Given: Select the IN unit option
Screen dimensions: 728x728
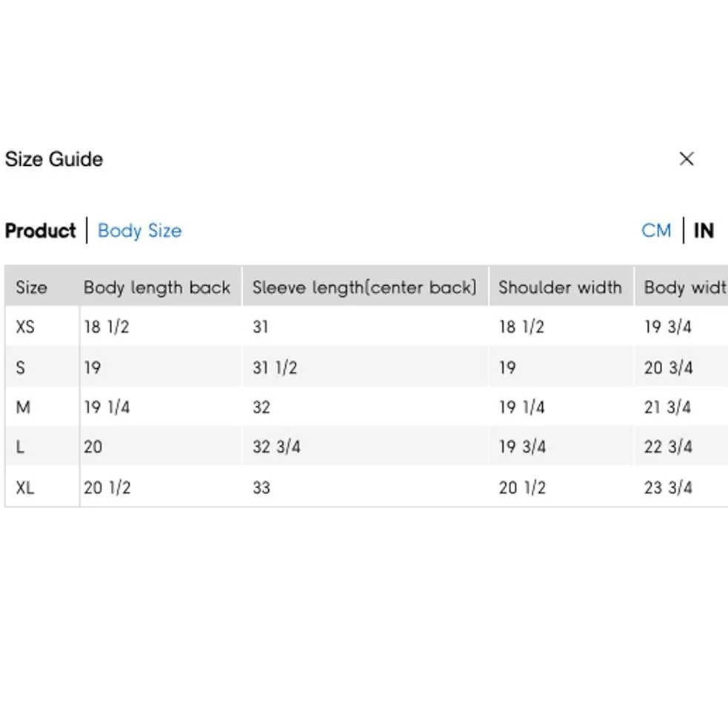Looking at the screenshot, I should click(704, 231).
